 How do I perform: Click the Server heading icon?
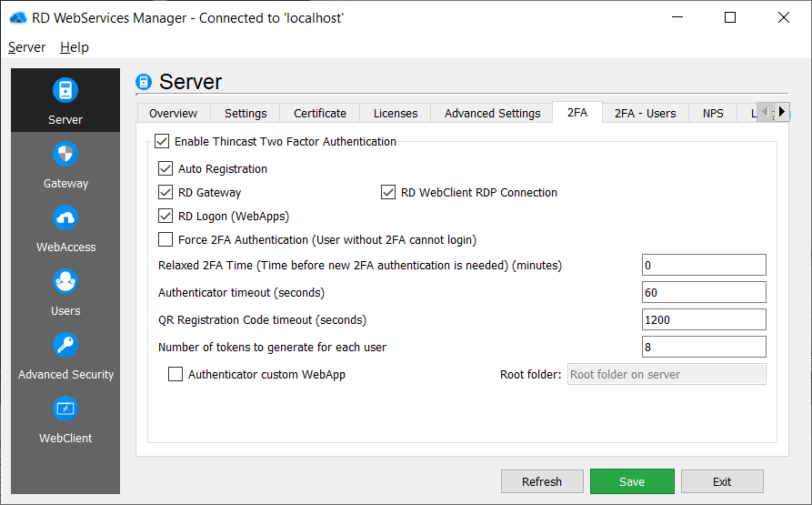coord(144,82)
